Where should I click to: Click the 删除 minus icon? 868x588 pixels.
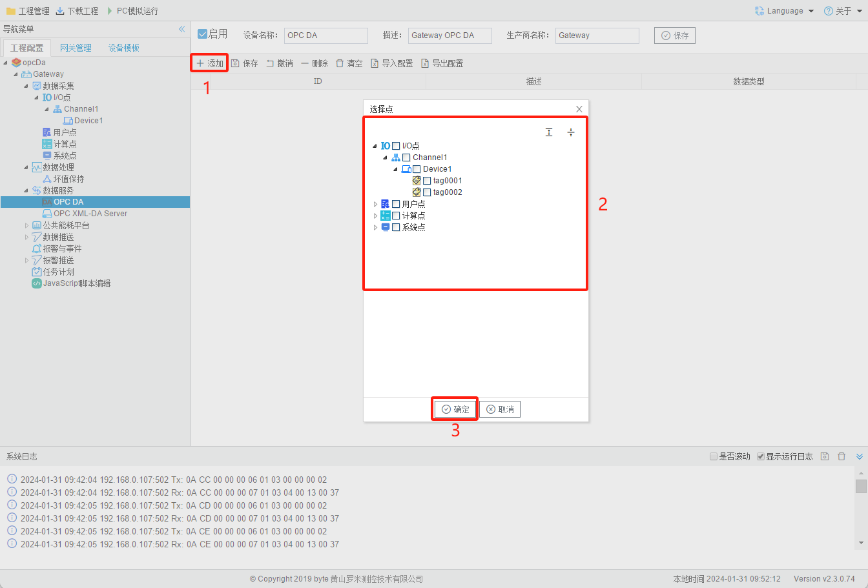(x=305, y=63)
